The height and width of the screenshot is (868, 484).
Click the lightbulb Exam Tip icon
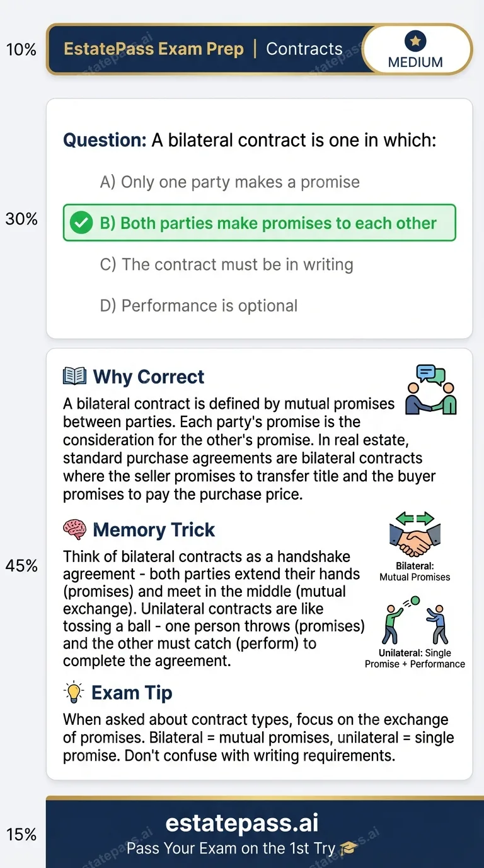coord(73,691)
